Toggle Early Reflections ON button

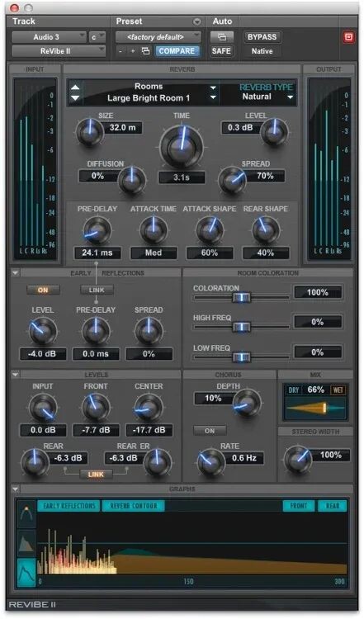(x=43, y=291)
